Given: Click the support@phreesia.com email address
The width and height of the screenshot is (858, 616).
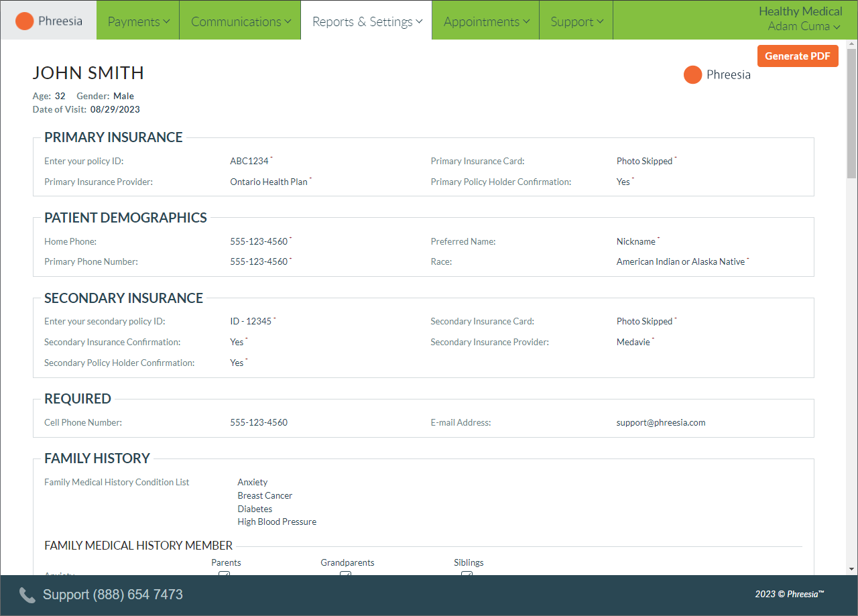Looking at the screenshot, I should click(x=661, y=422).
